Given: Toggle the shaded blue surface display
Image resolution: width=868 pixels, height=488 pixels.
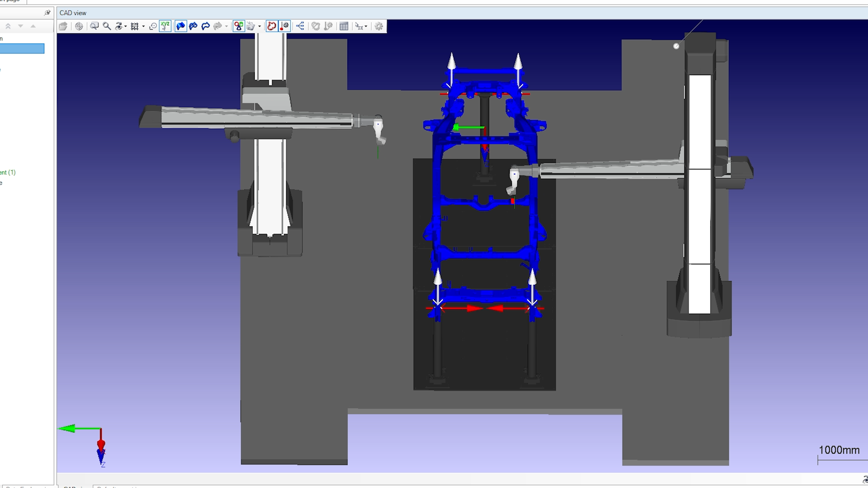Looking at the screenshot, I should pos(181,26).
